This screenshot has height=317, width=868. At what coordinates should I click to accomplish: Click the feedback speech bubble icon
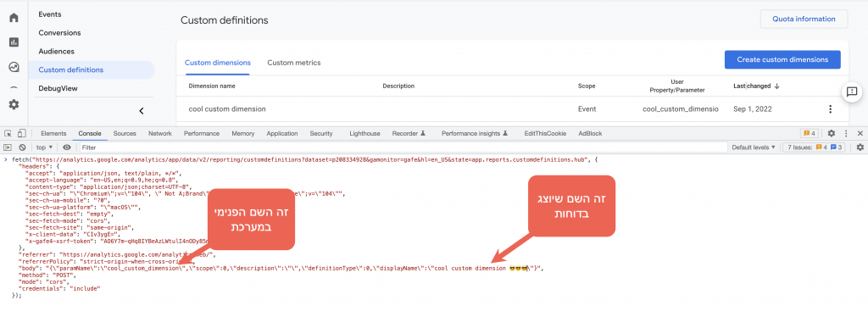[853, 92]
